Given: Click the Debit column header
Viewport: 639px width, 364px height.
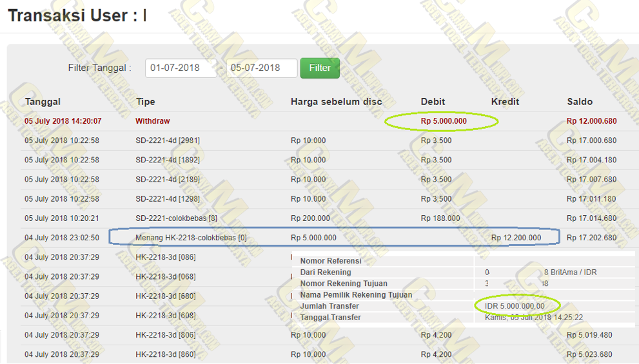Looking at the screenshot, I should tap(433, 102).
